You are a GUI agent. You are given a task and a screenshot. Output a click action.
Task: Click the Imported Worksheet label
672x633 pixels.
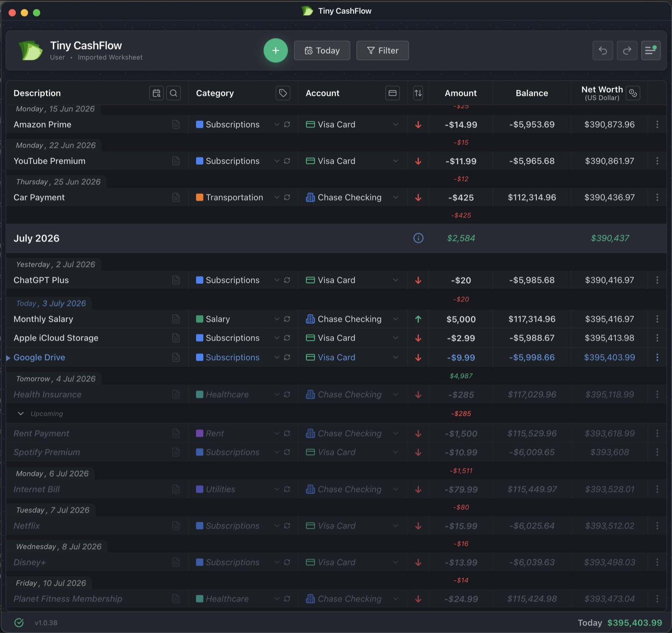click(x=110, y=58)
